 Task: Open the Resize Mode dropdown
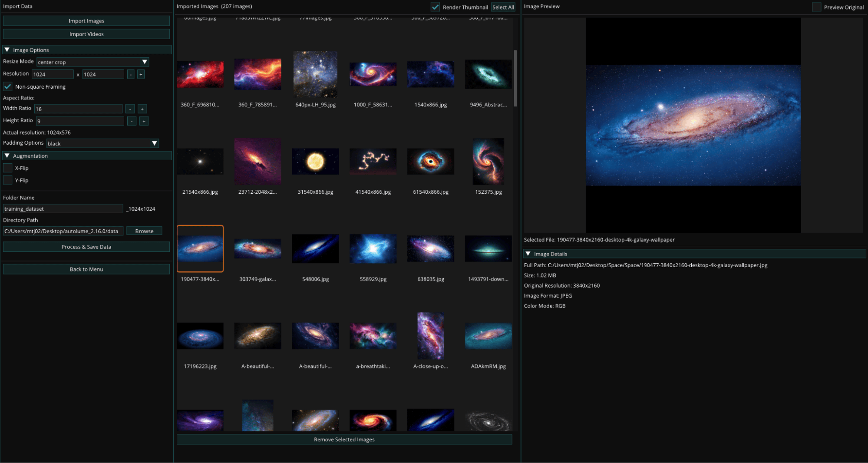click(92, 62)
